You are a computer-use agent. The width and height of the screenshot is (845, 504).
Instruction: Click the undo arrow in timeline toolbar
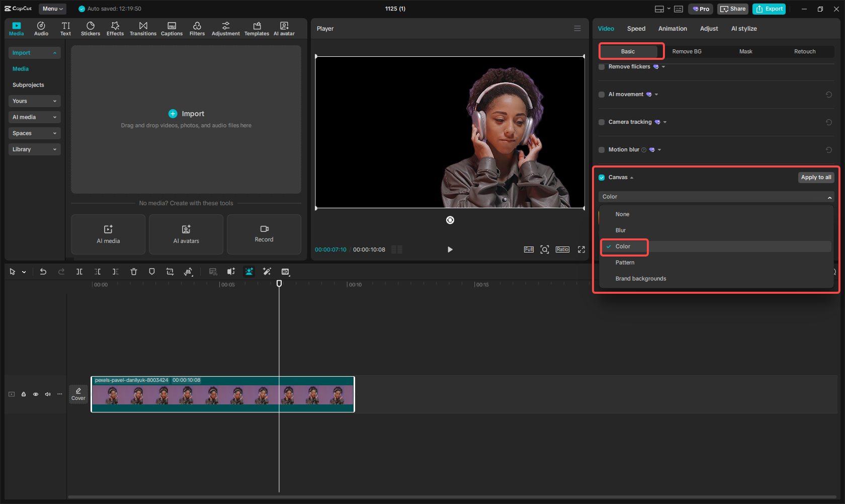[x=43, y=272]
